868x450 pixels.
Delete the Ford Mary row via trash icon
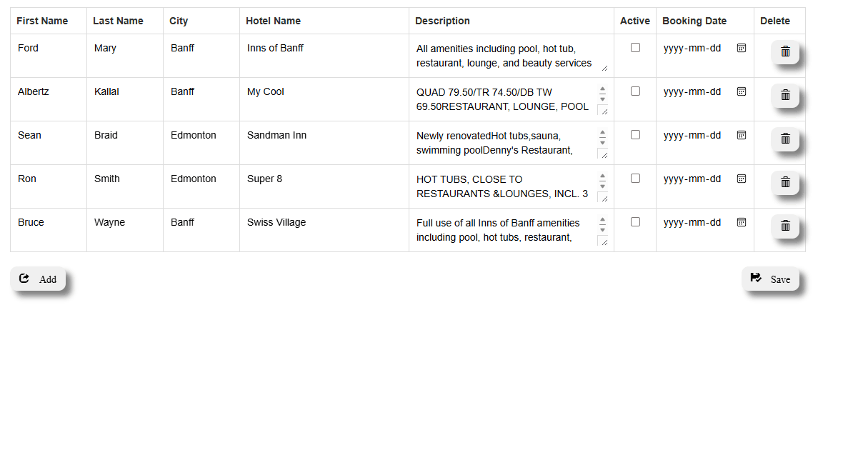785,51
